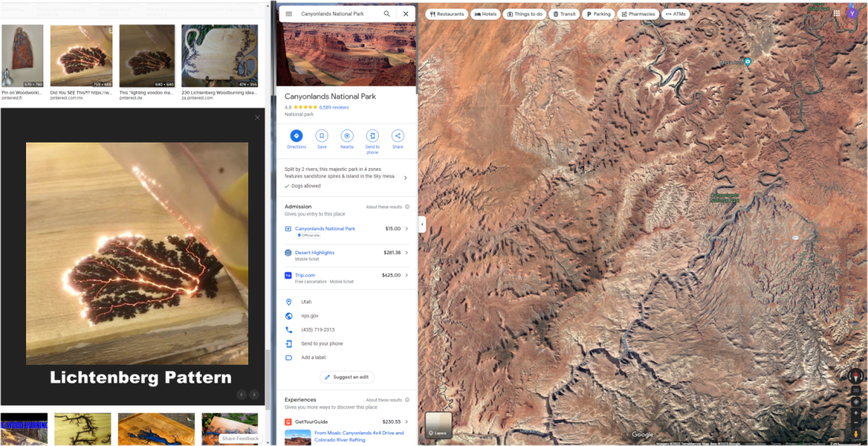
Task: Click the large Lichtenberg Pattern preview image
Action: pos(137,253)
